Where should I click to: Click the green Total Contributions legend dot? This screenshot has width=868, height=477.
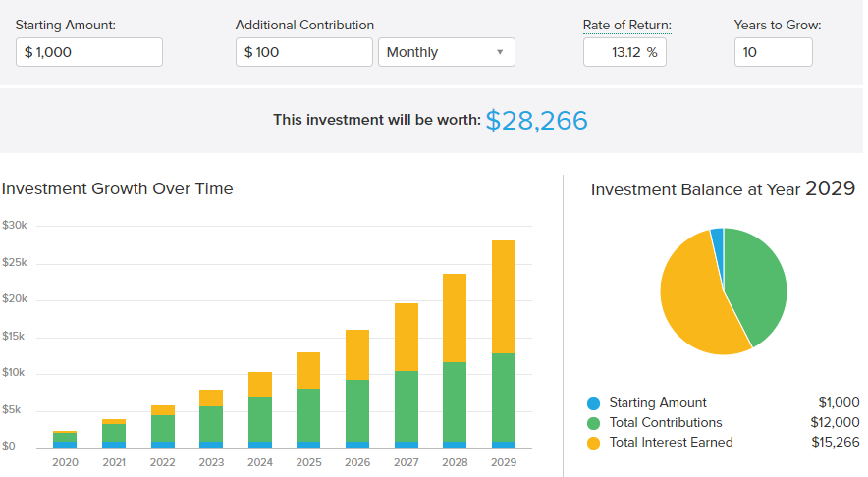coord(592,423)
